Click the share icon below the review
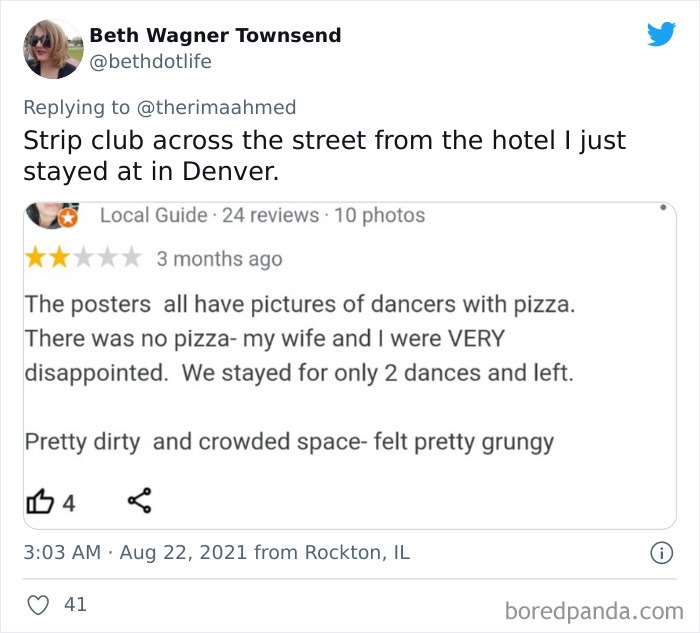This screenshot has height=633, width=700. coord(139,502)
